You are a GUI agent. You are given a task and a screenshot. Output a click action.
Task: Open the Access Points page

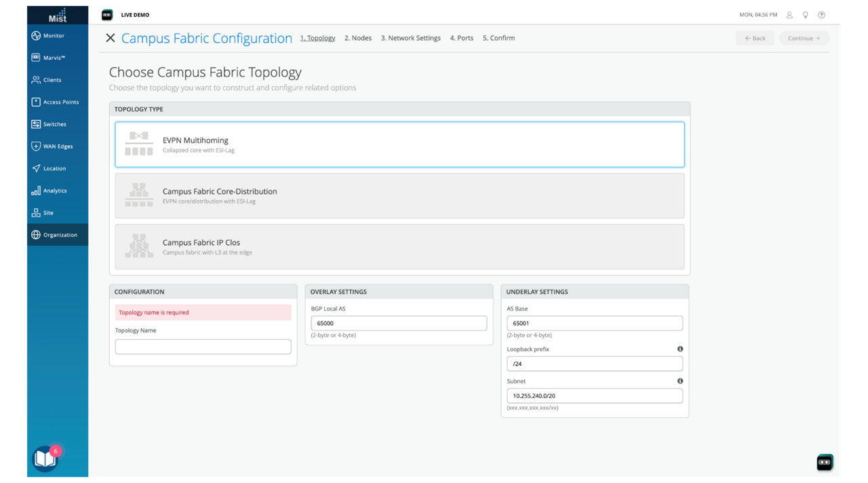point(58,102)
